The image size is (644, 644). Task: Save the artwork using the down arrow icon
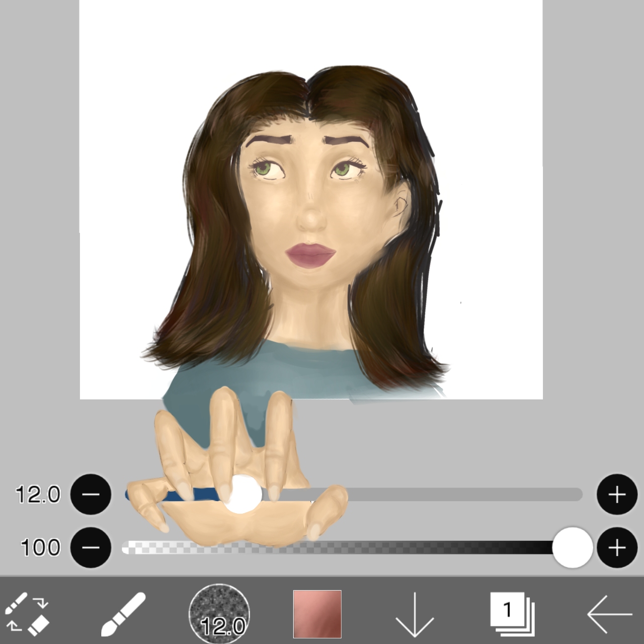coord(414,615)
